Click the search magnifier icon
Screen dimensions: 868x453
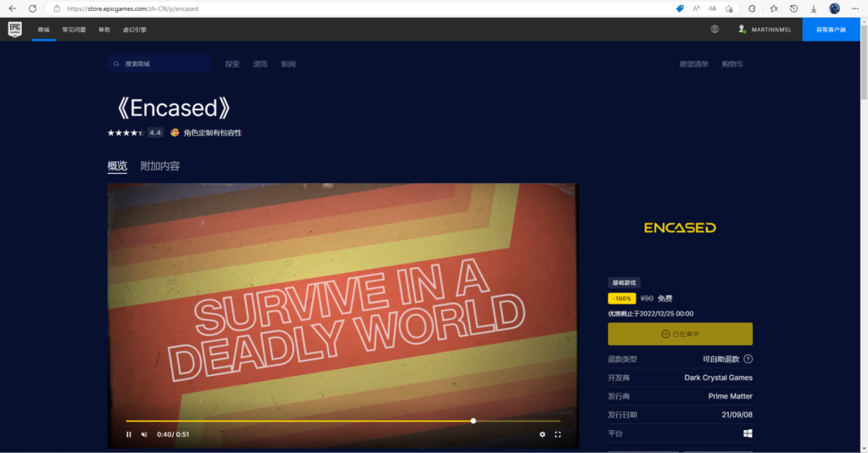(x=116, y=64)
